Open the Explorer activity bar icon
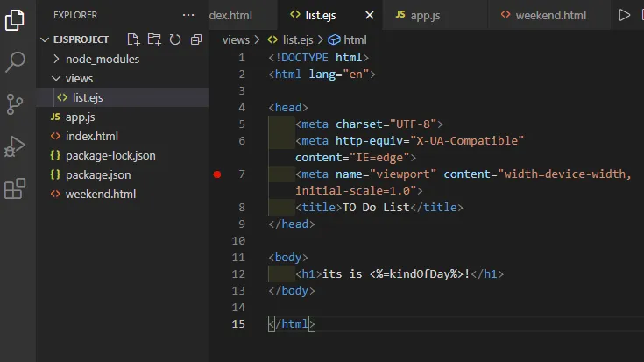Viewport: 644px width, 362px height. pyautogui.click(x=15, y=20)
